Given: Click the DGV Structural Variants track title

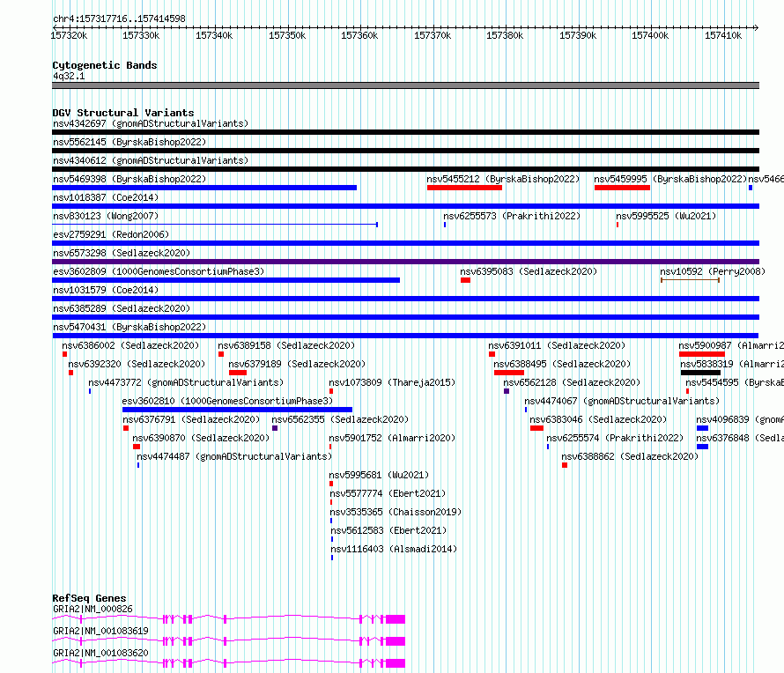Looking at the screenshot, I should [123, 113].
